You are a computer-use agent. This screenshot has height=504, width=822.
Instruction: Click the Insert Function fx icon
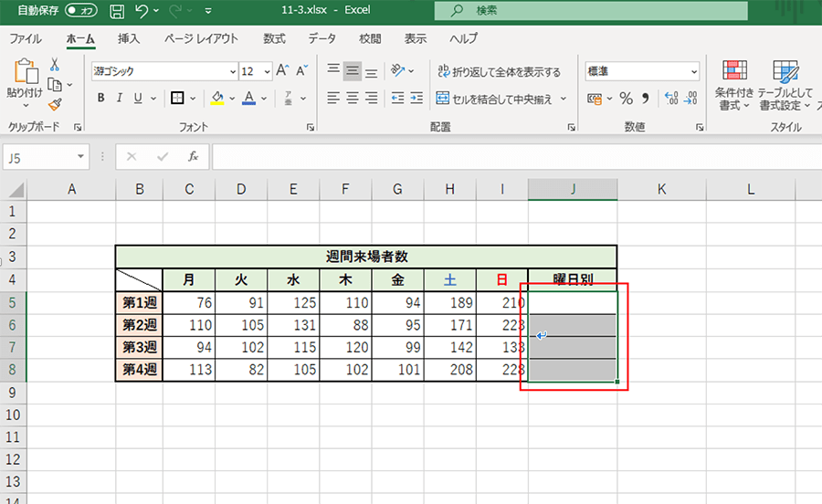click(x=193, y=157)
